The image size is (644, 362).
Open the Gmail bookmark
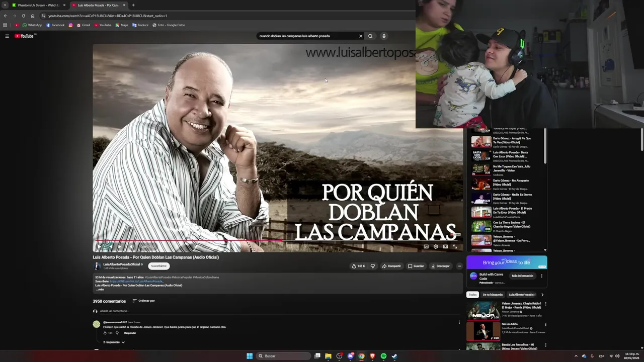pos(84,25)
